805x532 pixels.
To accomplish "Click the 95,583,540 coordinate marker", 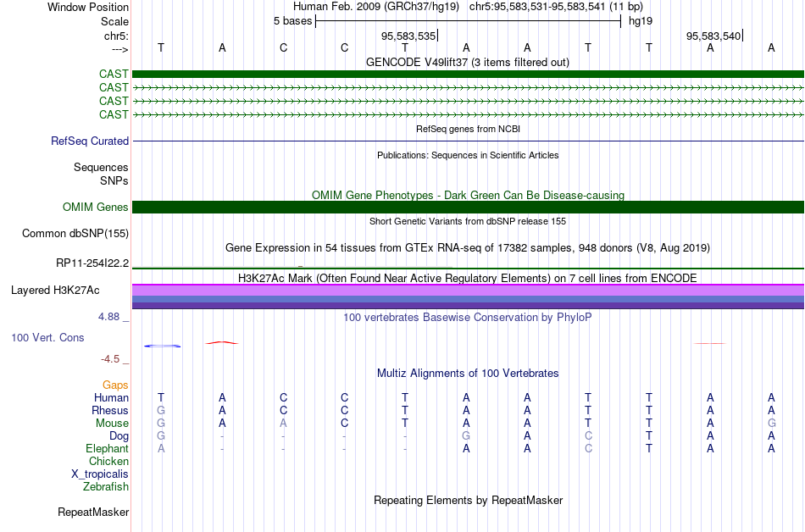I will 714,36.
